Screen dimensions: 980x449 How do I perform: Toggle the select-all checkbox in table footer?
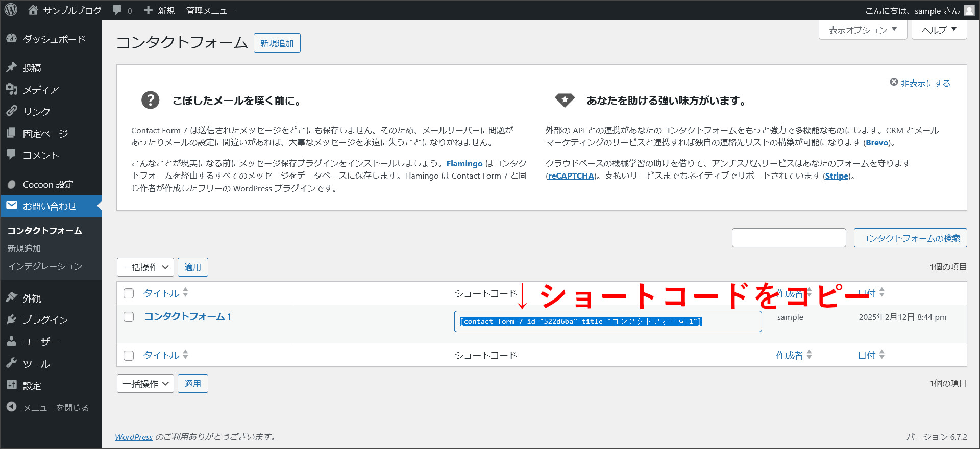(129, 356)
